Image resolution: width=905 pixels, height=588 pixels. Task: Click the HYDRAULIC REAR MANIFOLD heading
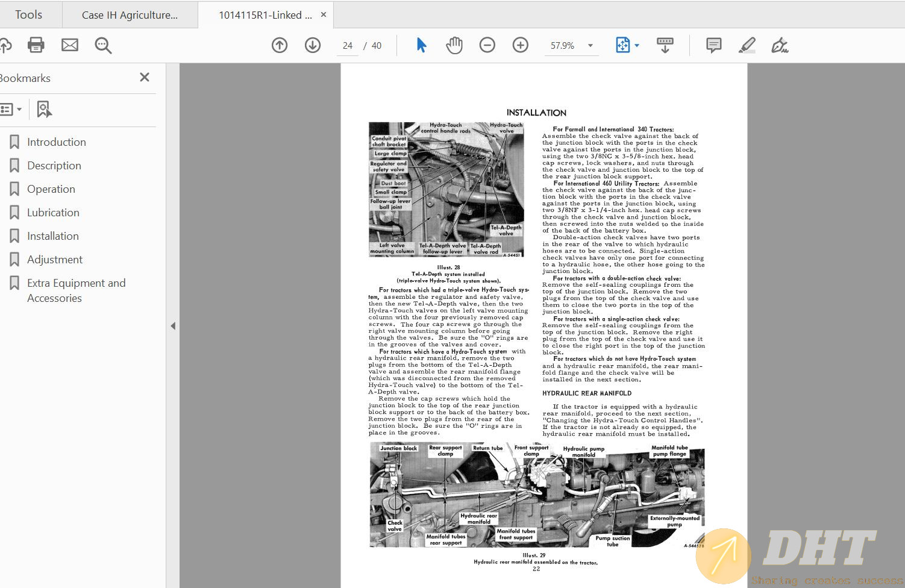coord(587,393)
